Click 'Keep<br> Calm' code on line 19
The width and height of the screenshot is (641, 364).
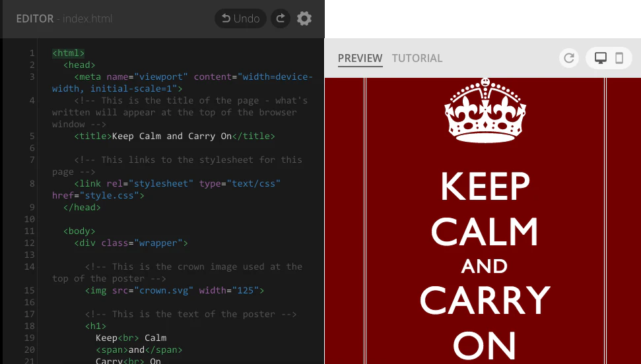(x=131, y=338)
